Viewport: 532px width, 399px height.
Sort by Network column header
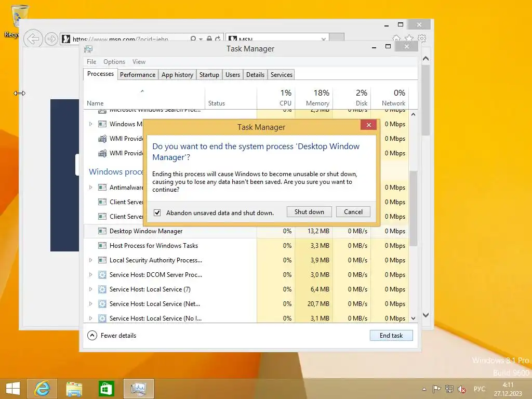390,98
